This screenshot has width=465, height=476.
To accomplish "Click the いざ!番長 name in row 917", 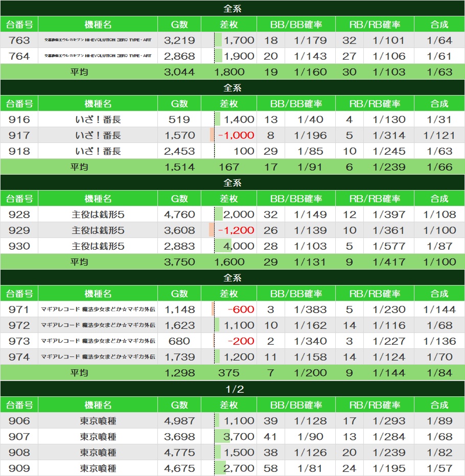I will [98, 135].
